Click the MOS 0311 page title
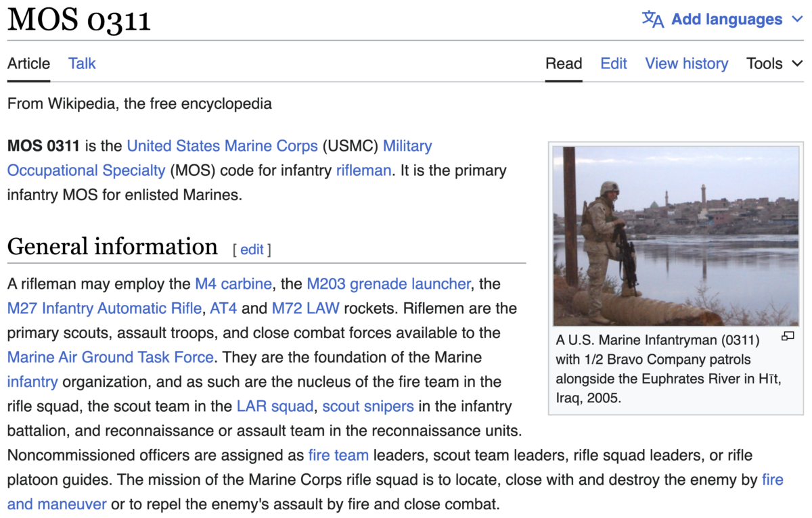Image resolution: width=812 pixels, height=518 pixels. click(79, 20)
